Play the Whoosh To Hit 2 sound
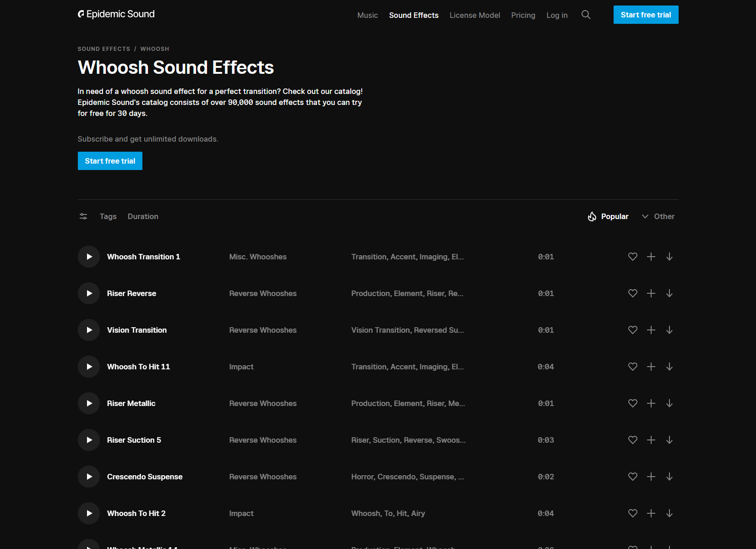This screenshot has width=756, height=549. point(88,513)
